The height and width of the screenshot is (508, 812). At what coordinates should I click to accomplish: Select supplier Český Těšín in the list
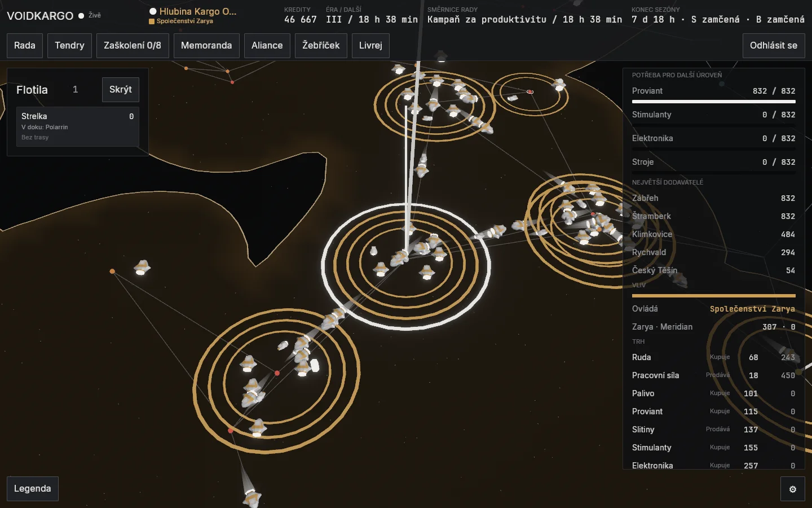coord(714,270)
